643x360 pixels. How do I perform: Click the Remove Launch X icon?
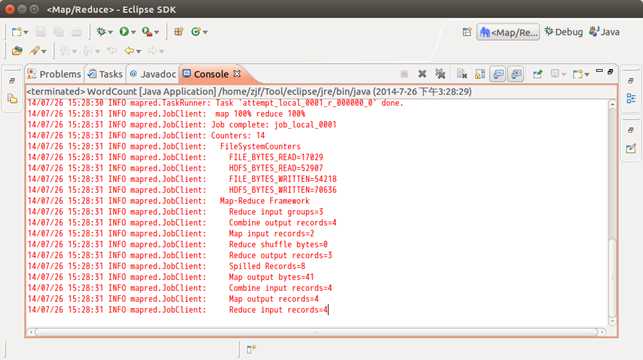422,74
